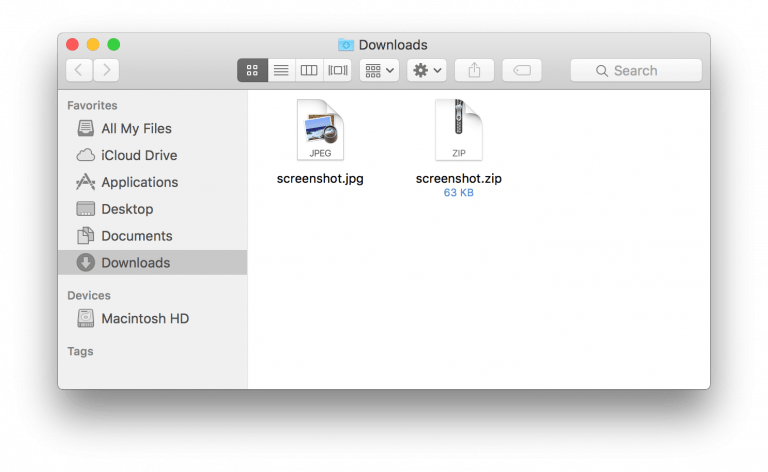Open Macintosh HD in sidebar
The image size is (768, 472).
(x=152, y=319)
